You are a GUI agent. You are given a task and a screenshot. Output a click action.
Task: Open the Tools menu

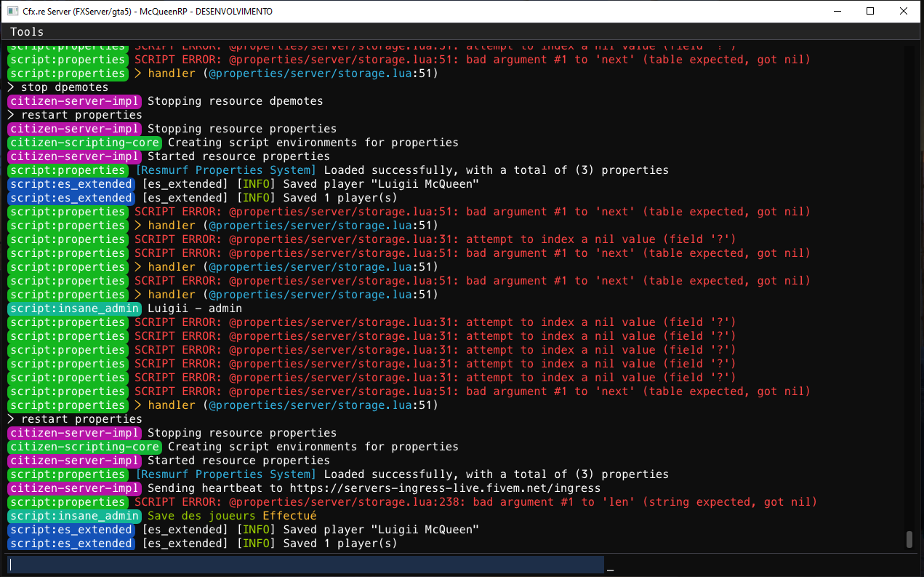tap(27, 31)
